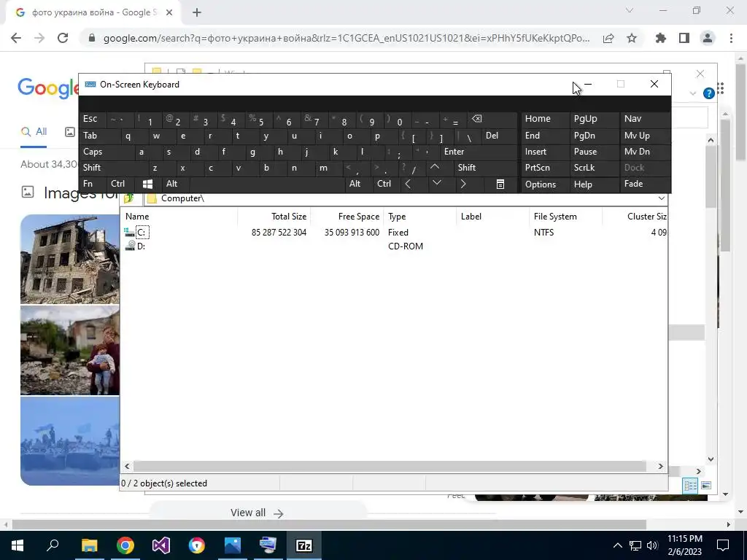747x560 pixels.
Task: Bookmark this page with the star icon
Action: 632,38
